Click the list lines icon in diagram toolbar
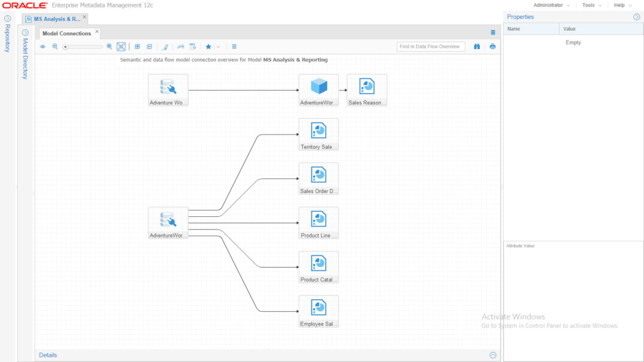This screenshot has height=362, width=644. coord(234,47)
